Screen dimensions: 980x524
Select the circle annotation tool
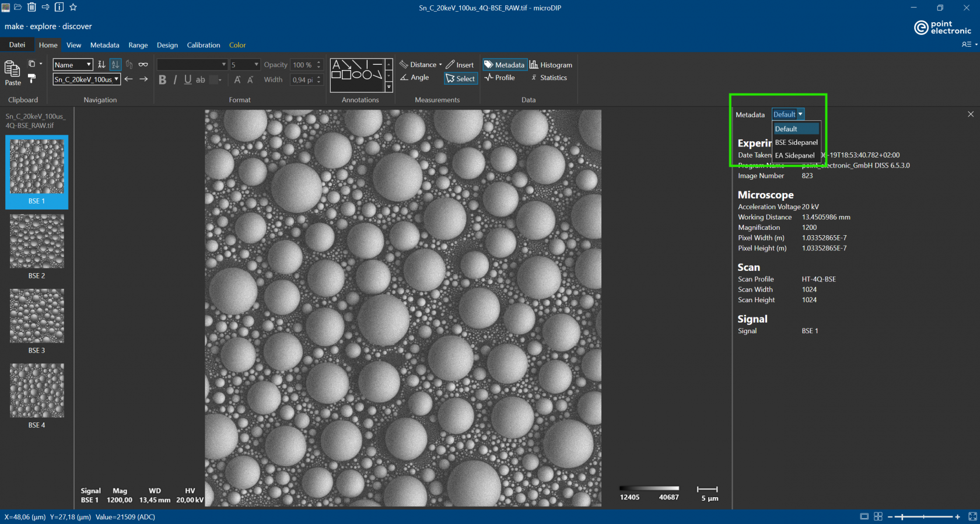367,75
